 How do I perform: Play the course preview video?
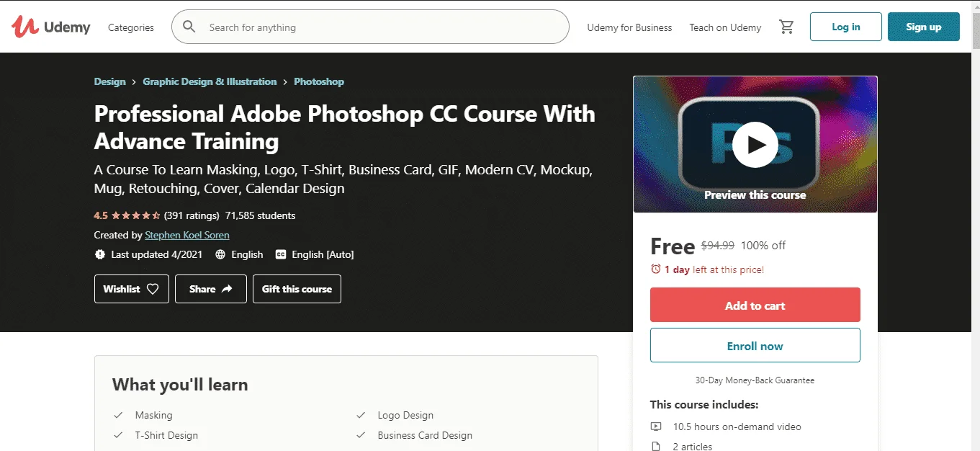tap(755, 144)
